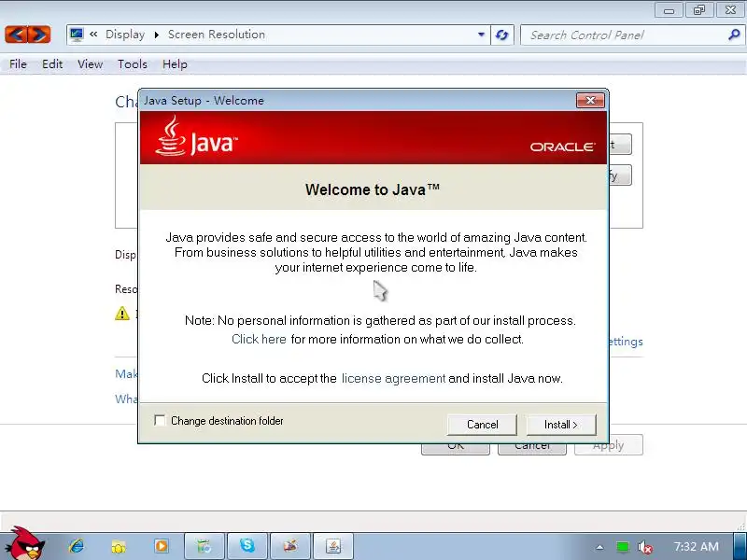Screen dimensions: 747x560
Task: Cancel the Java Setup dialog
Action: point(482,425)
